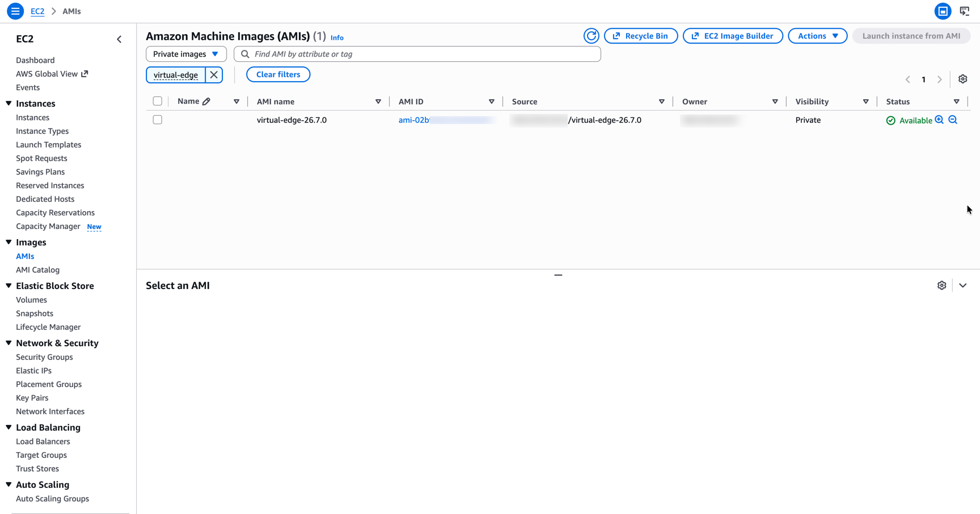Screen dimensions: 980x514
Task: Sort by Name column arrow
Action: [x=236, y=102]
